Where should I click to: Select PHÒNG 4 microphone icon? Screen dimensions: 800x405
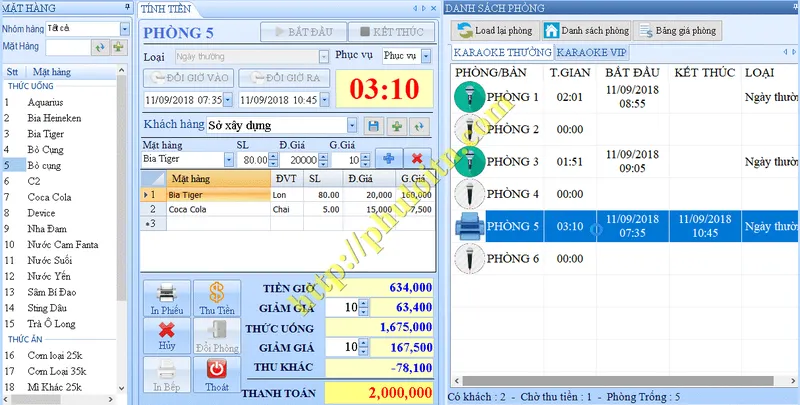tap(469, 194)
